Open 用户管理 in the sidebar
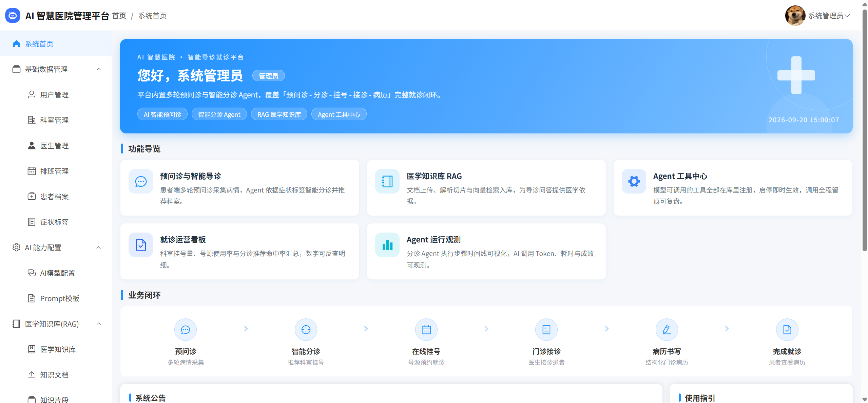 [x=56, y=95]
